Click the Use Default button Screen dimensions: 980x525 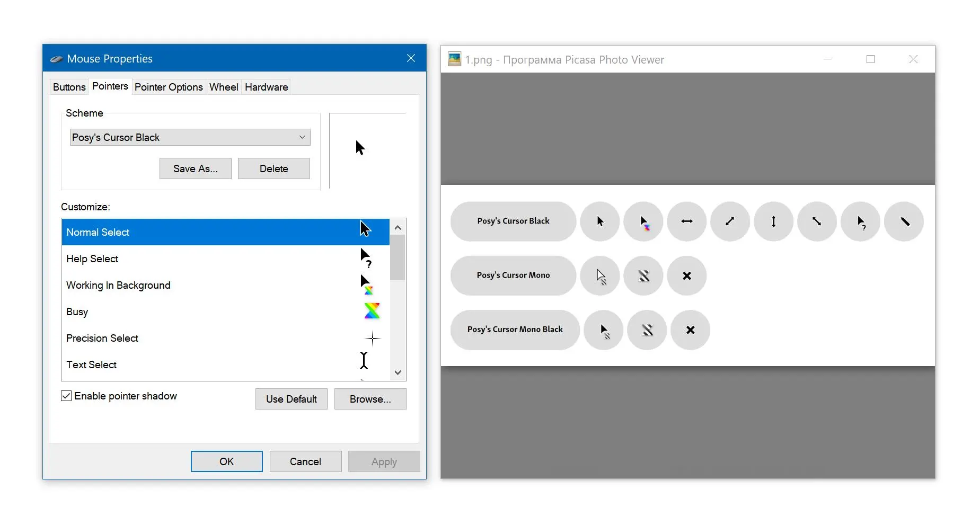[292, 399]
